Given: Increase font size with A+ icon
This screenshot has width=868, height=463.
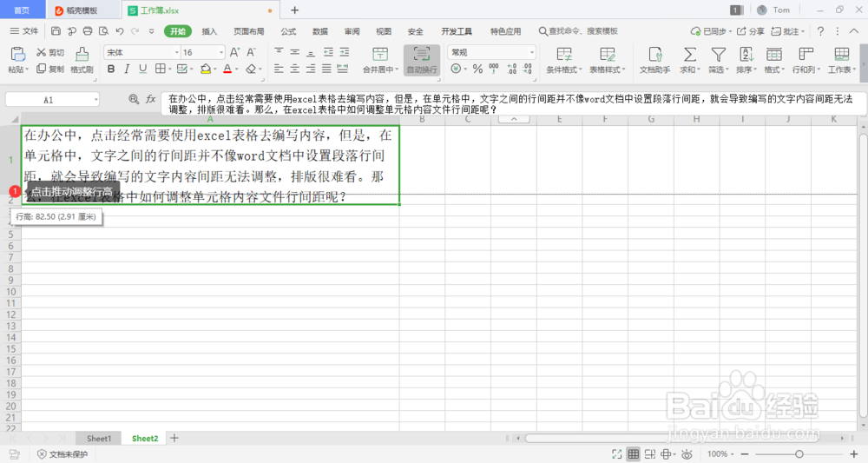Looking at the screenshot, I should 234,52.
